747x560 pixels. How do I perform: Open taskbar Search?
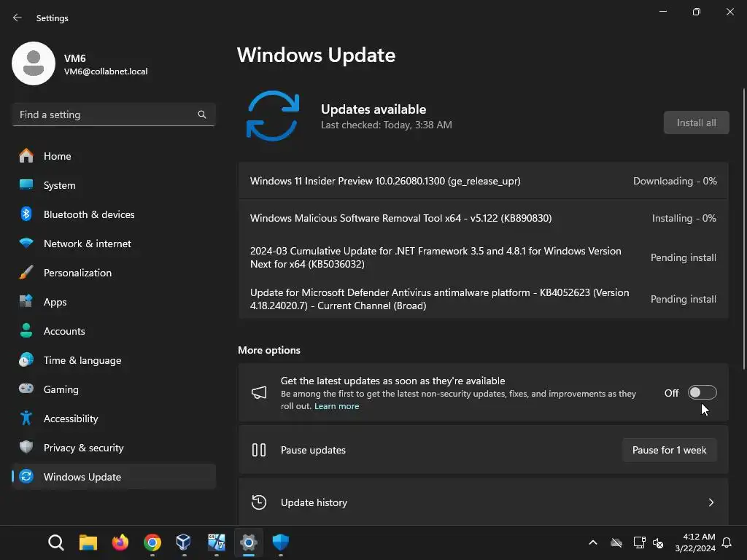pyautogui.click(x=55, y=542)
